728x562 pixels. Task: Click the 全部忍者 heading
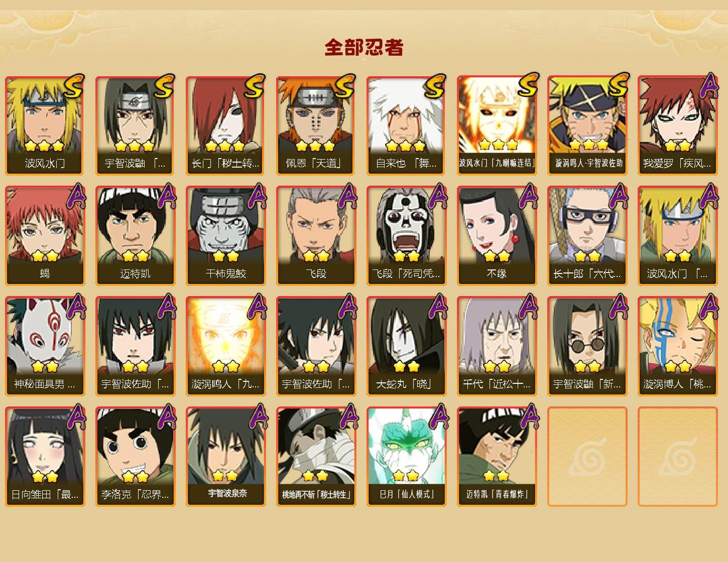[x=364, y=47]
